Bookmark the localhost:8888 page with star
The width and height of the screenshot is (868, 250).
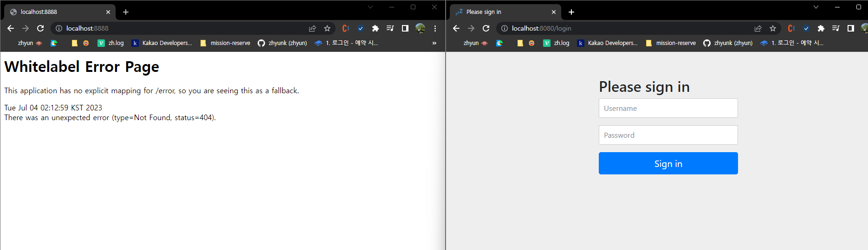[327, 28]
